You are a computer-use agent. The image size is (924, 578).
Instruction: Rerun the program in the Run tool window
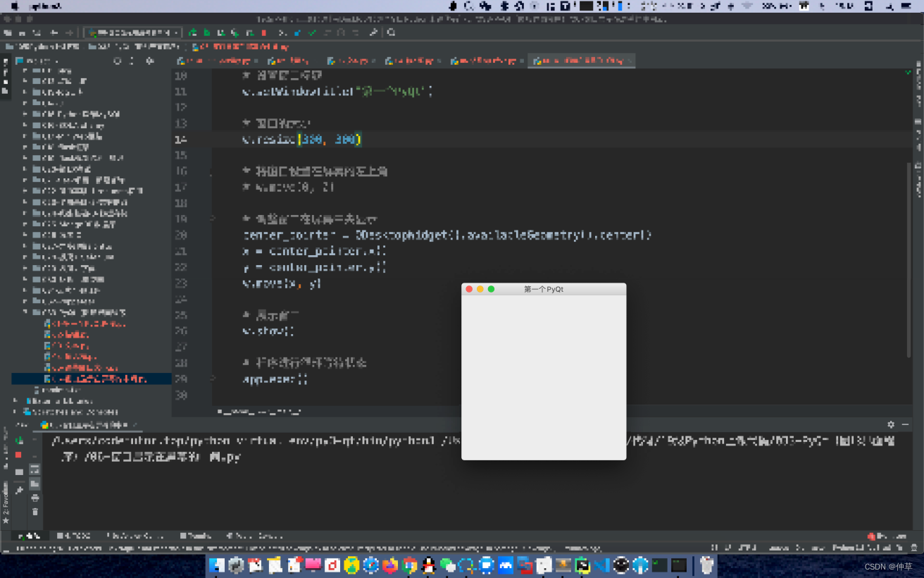pyautogui.click(x=20, y=441)
